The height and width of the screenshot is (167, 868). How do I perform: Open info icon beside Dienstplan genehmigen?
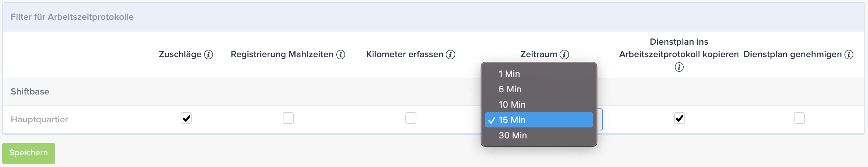[849, 55]
